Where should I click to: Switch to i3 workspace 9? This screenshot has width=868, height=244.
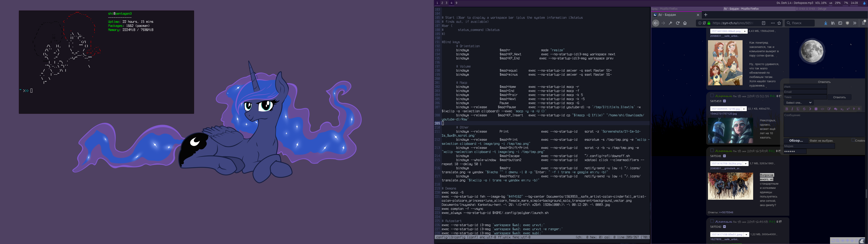[x=457, y=3]
